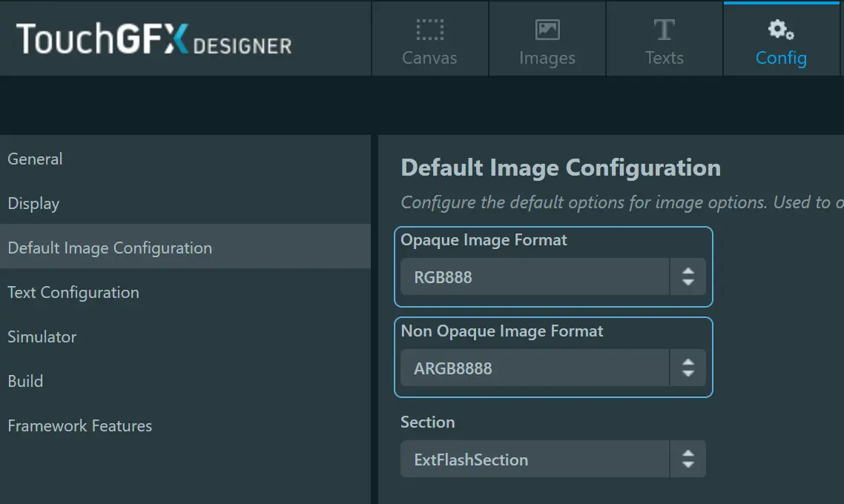This screenshot has width=844, height=504.
Task: Click the Images picture icon
Action: coord(547,30)
